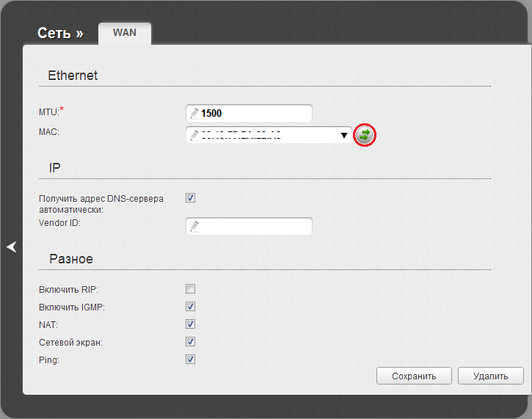The image size is (532, 419).
Task: Uncheck the NAT checkbox
Action: (x=190, y=324)
